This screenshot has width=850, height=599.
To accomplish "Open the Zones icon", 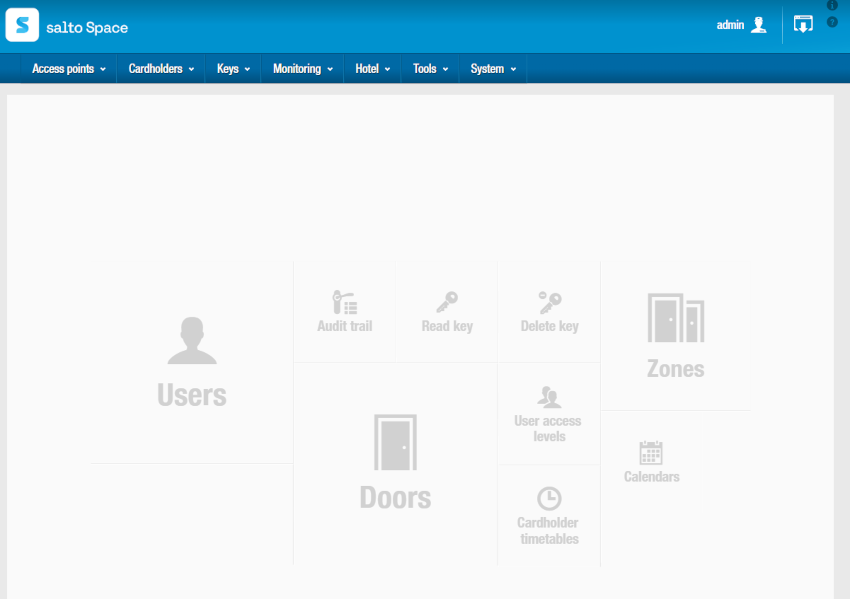I will pyautogui.click(x=676, y=318).
